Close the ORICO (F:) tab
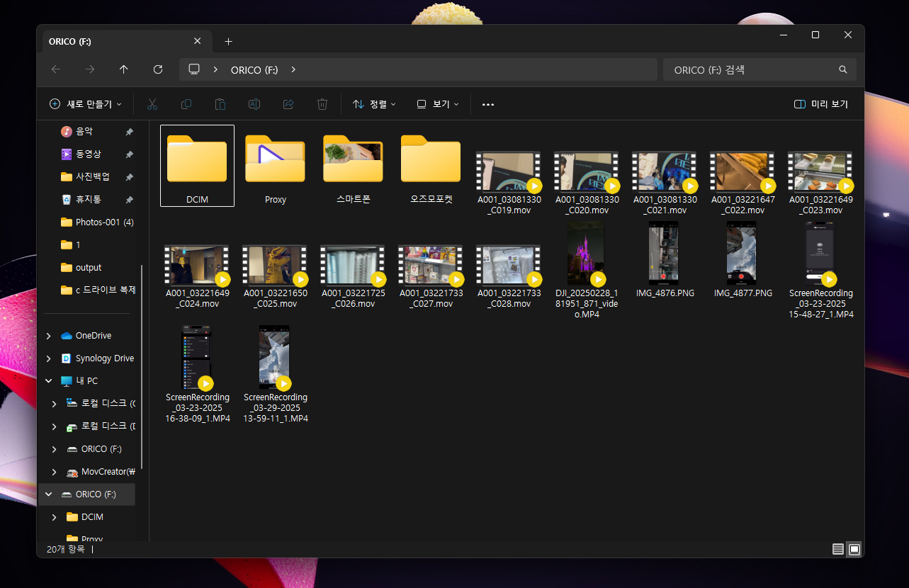The height and width of the screenshot is (588, 909). pos(198,42)
